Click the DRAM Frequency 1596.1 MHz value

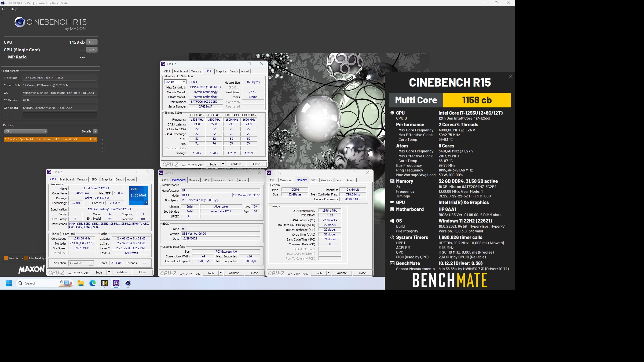pyautogui.click(x=330, y=211)
